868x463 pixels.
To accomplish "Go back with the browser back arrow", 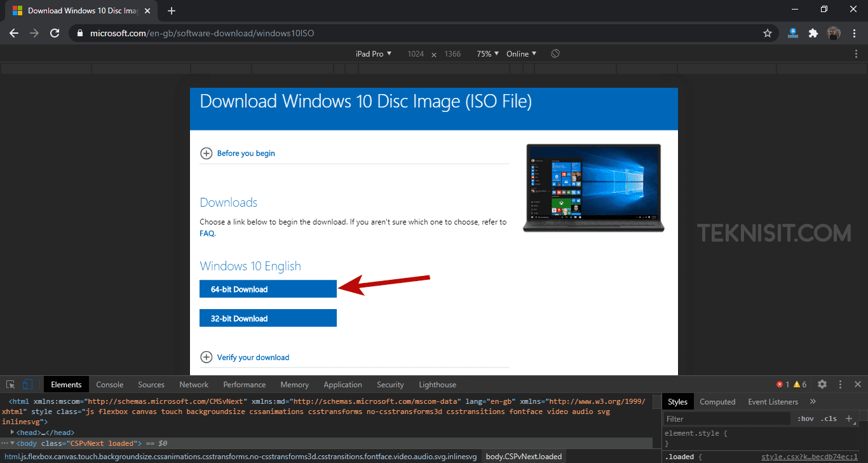I will [x=14, y=33].
